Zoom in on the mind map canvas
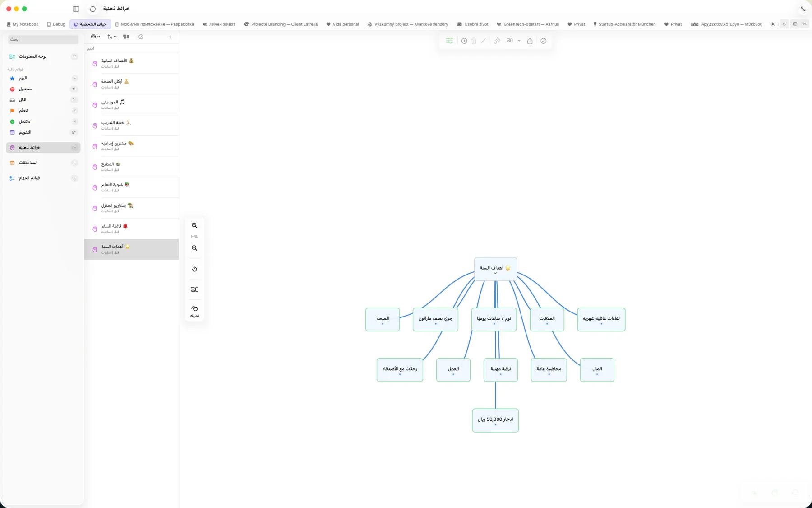 coord(194,225)
